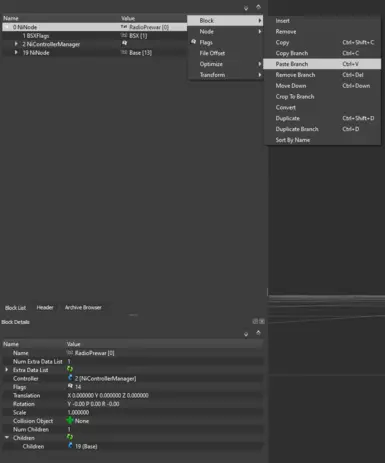Image resolution: width=385 pixels, height=463 pixels.
Task: Expand the 2 NiControllerManager tree node
Action: tap(16, 44)
